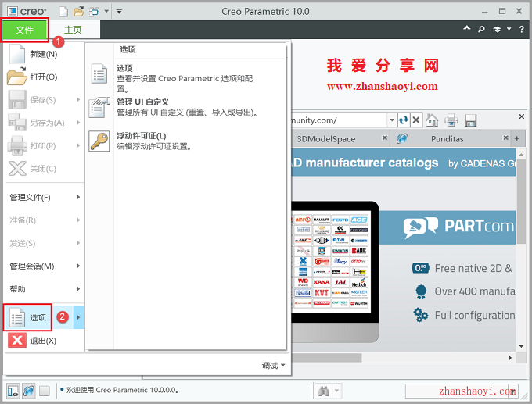
Task: Expand the windows dropdown arrow in title bar
Action: point(106,12)
